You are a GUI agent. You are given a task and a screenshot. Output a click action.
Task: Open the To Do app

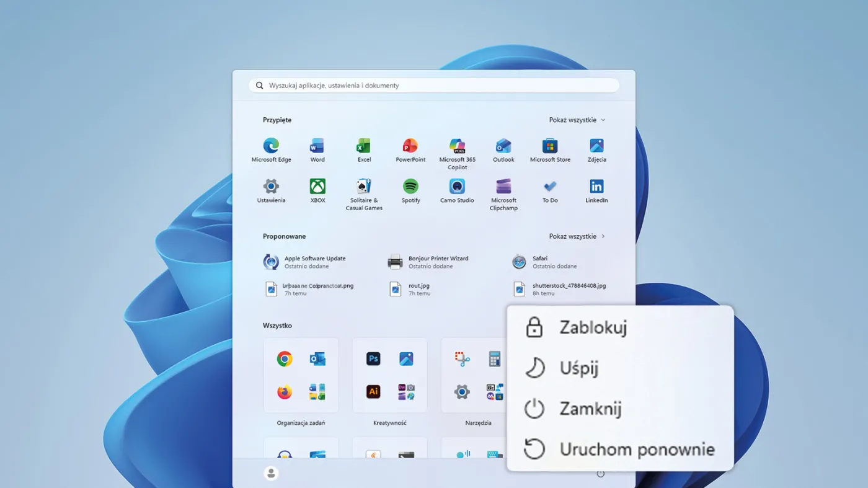click(550, 191)
